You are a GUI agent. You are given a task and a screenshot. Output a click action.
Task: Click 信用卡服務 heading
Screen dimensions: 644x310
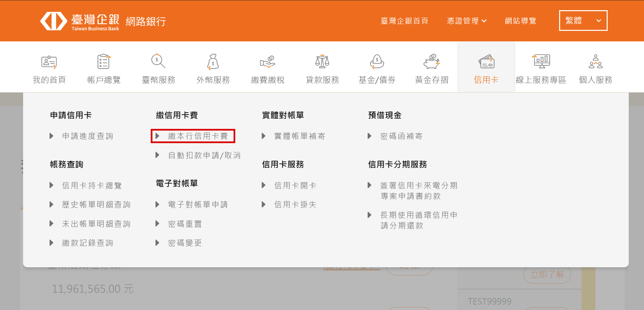point(283,164)
